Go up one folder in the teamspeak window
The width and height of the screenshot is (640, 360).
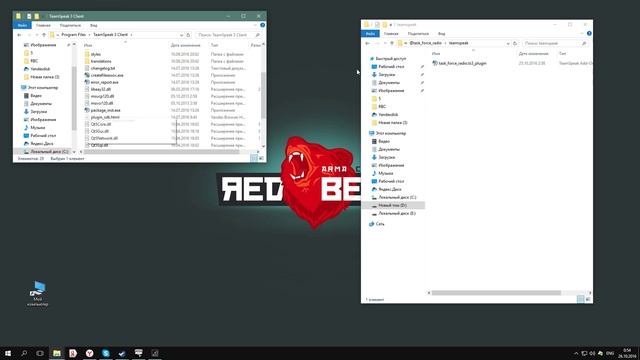392,43
